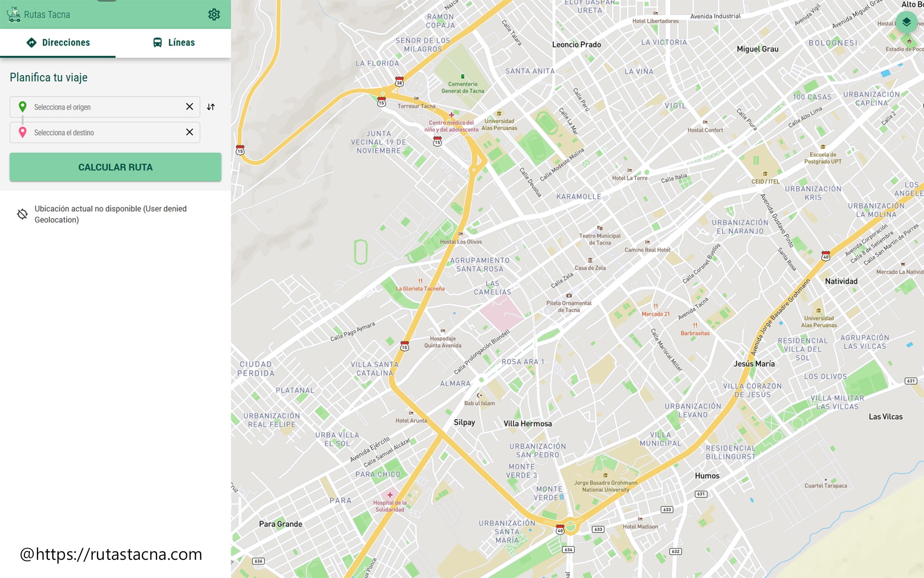This screenshot has width=924, height=578.
Task: Click the Hotel La Torre marker
Action: tap(630, 170)
